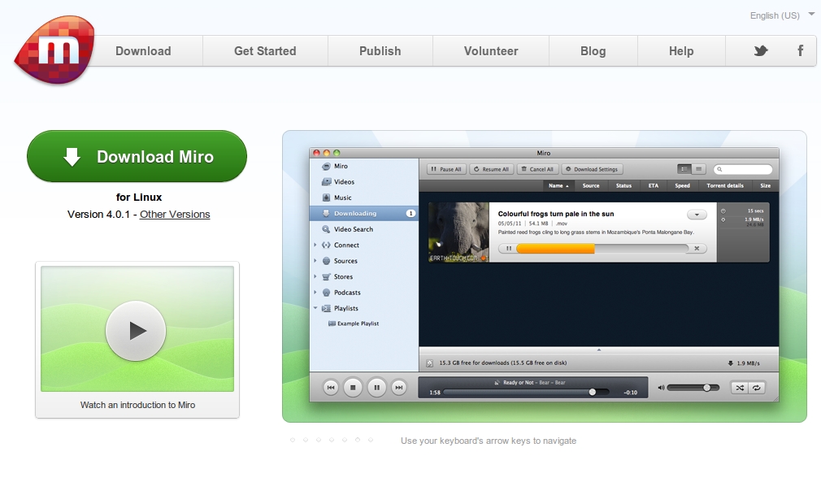Open Video Search in the sidebar

pyautogui.click(x=354, y=229)
